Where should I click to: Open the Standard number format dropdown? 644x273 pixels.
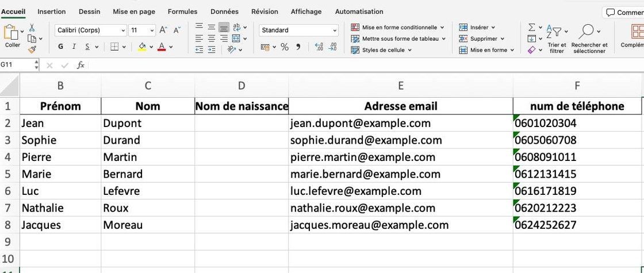point(298,30)
